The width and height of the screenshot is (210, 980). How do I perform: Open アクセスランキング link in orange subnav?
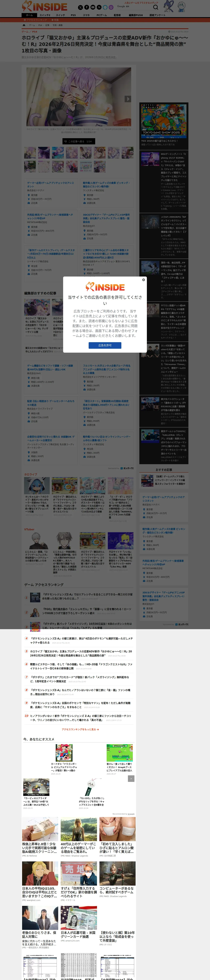pyautogui.click(x=35, y=20)
